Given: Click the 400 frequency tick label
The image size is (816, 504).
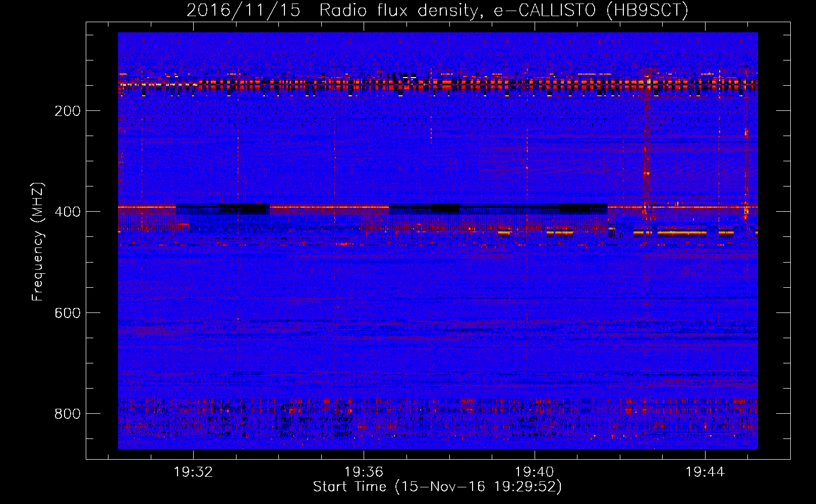Looking at the screenshot, I should tap(68, 212).
